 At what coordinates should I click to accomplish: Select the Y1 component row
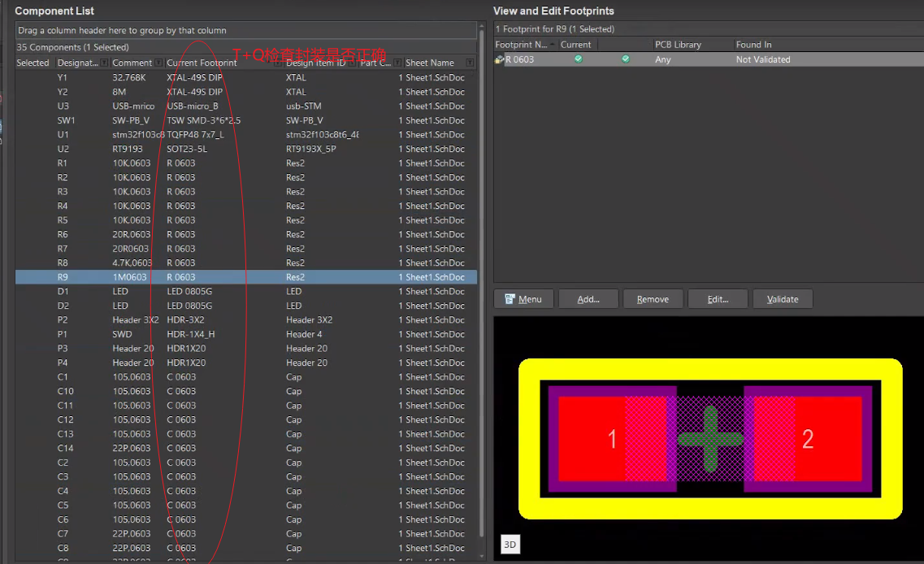tap(245, 77)
